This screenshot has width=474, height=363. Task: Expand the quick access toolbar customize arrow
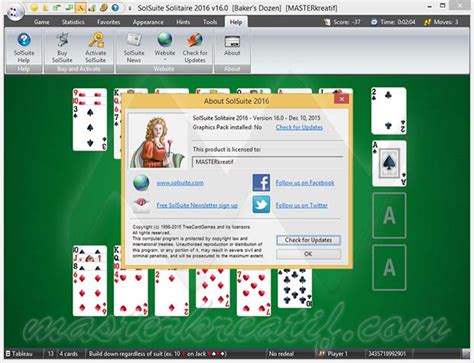click(x=129, y=8)
